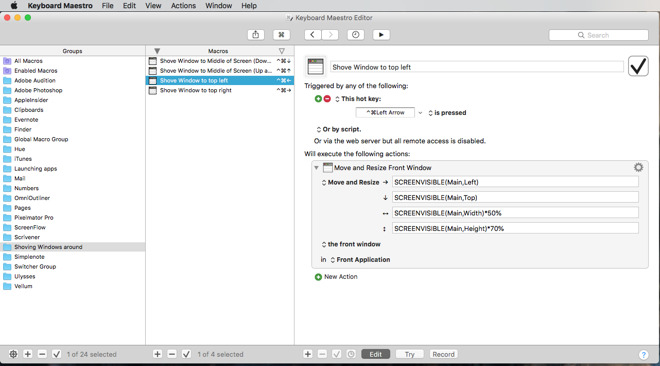Select the Adobe Photoshop group folder
The image size is (660, 366).
(x=72, y=90)
